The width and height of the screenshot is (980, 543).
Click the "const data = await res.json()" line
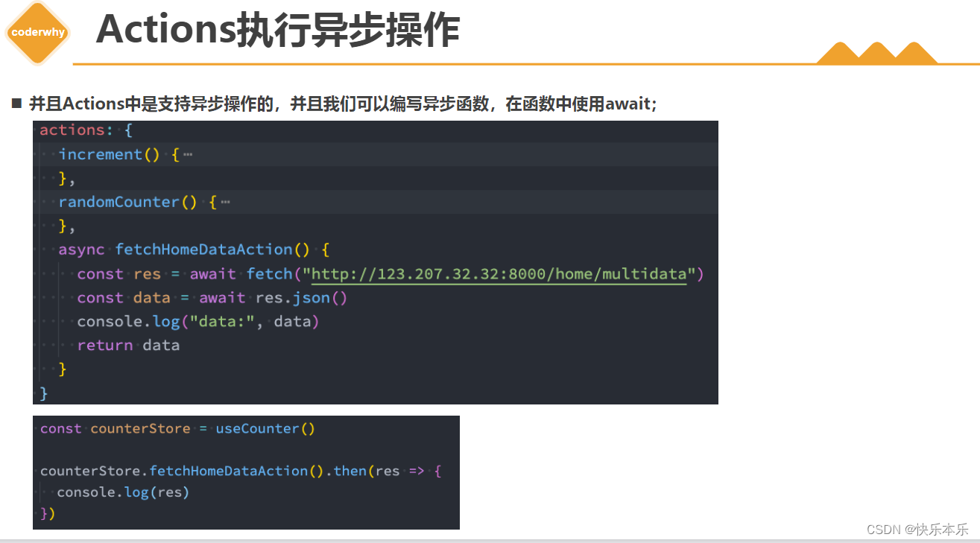pos(212,298)
